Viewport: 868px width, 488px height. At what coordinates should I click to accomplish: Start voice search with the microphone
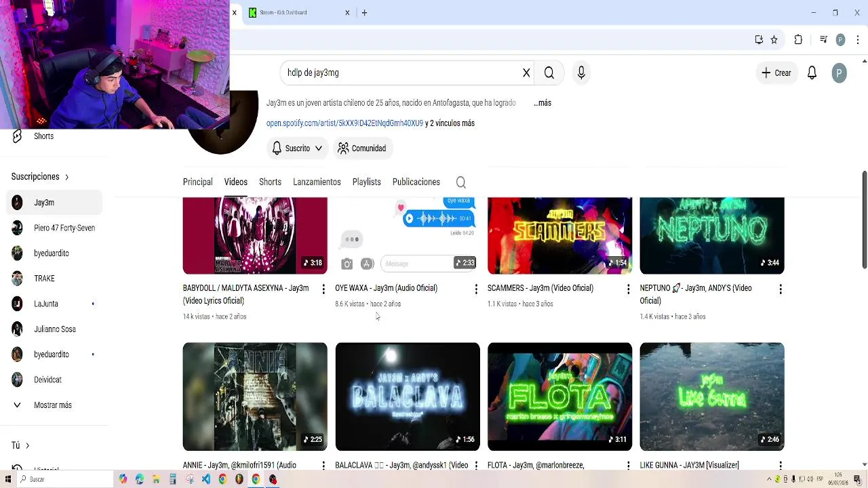click(x=581, y=73)
